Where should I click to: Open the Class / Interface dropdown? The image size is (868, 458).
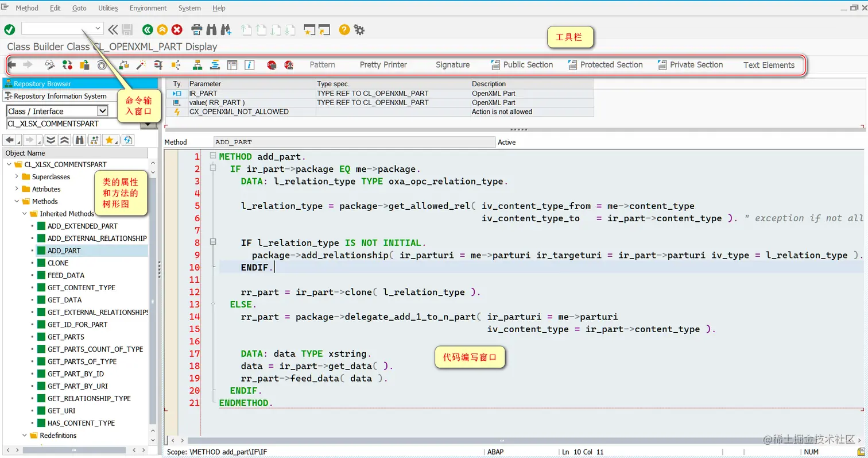pos(102,111)
